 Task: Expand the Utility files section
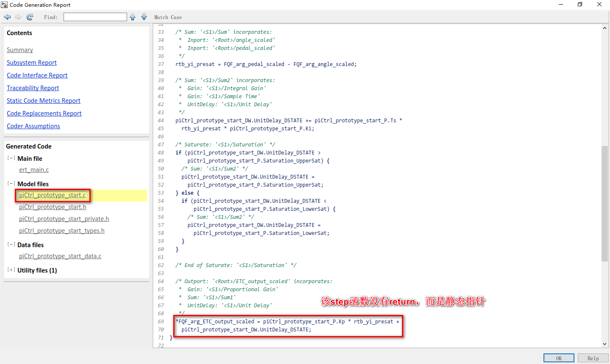click(11, 270)
